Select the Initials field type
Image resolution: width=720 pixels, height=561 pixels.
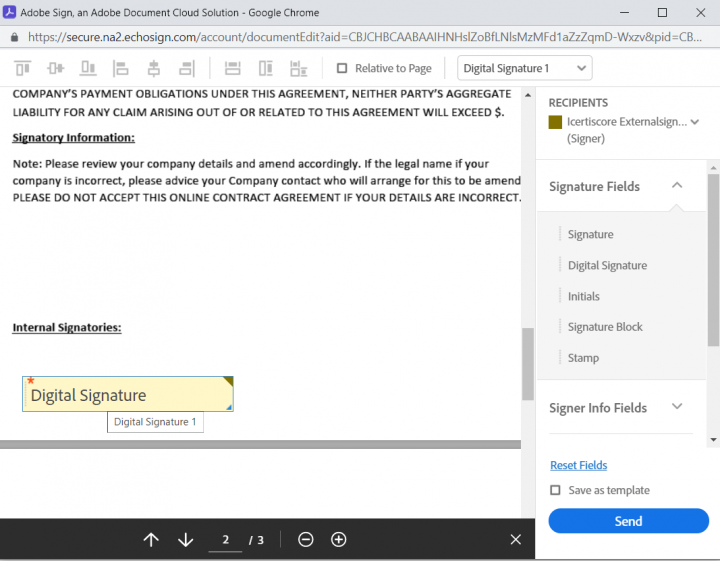[x=584, y=296]
